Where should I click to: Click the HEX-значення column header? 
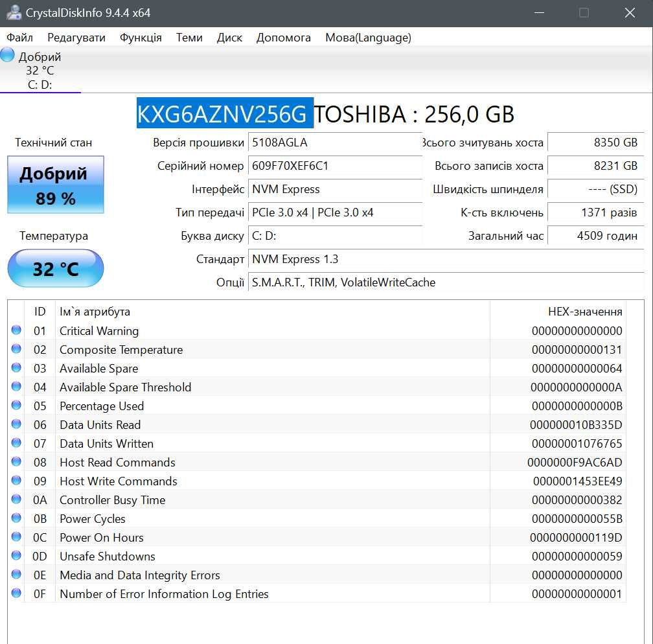558,312
